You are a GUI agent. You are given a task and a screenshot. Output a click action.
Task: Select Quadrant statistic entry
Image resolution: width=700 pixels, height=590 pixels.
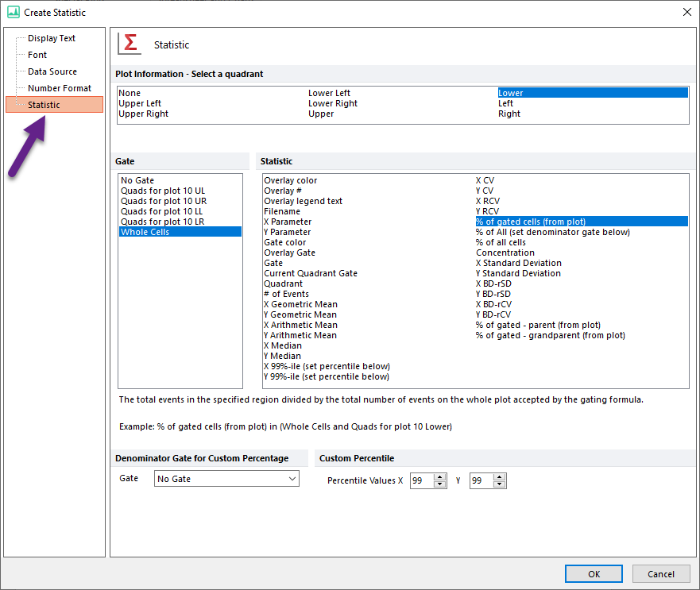(x=283, y=283)
